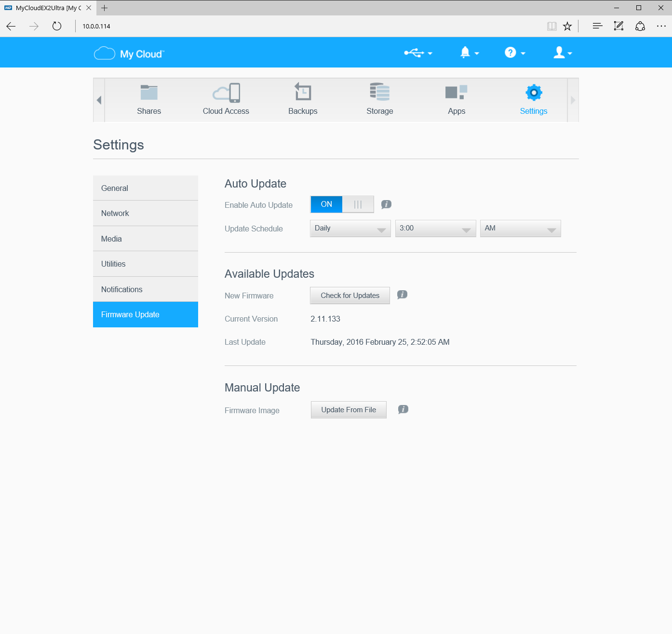This screenshot has width=672, height=634.
Task: Select Firmware Update settings tab
Action: 146,314
